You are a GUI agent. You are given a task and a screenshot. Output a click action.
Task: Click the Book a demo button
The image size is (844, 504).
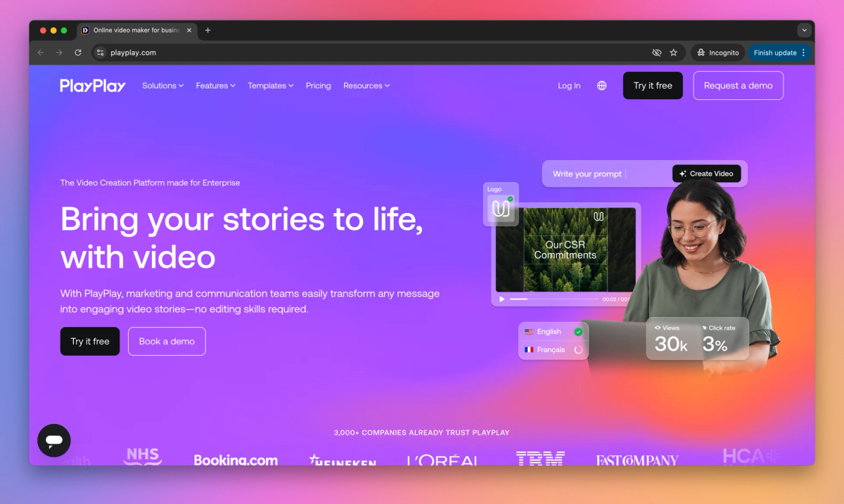tap(167, 341)
